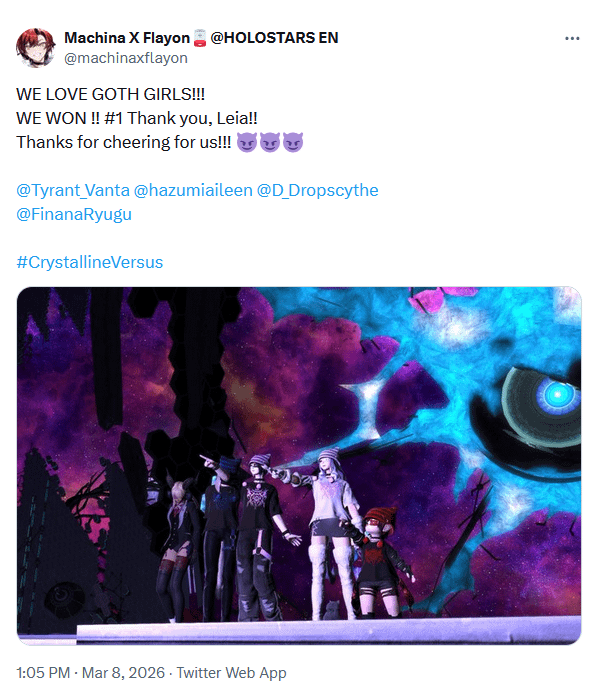Click the Machina X Flayon profile avatar
Viewport: 598px width, 698px height.
coord(35,47)
